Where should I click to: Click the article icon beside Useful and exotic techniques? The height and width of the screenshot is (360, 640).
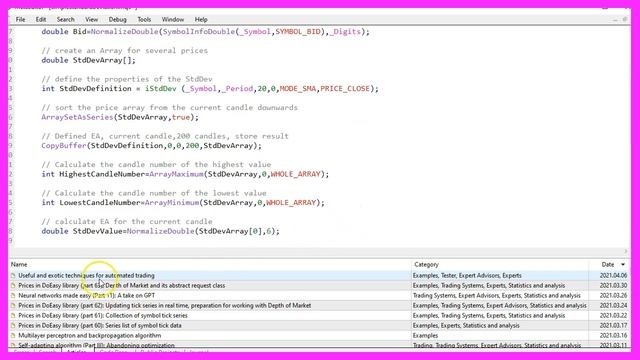pos(13,276)
